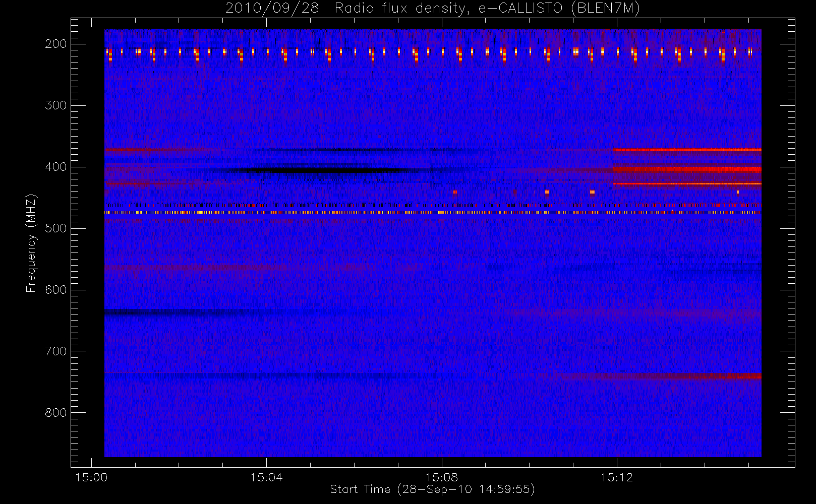Click the 300 frequency tick label
The image size is (816, 504).
[56, 105]
